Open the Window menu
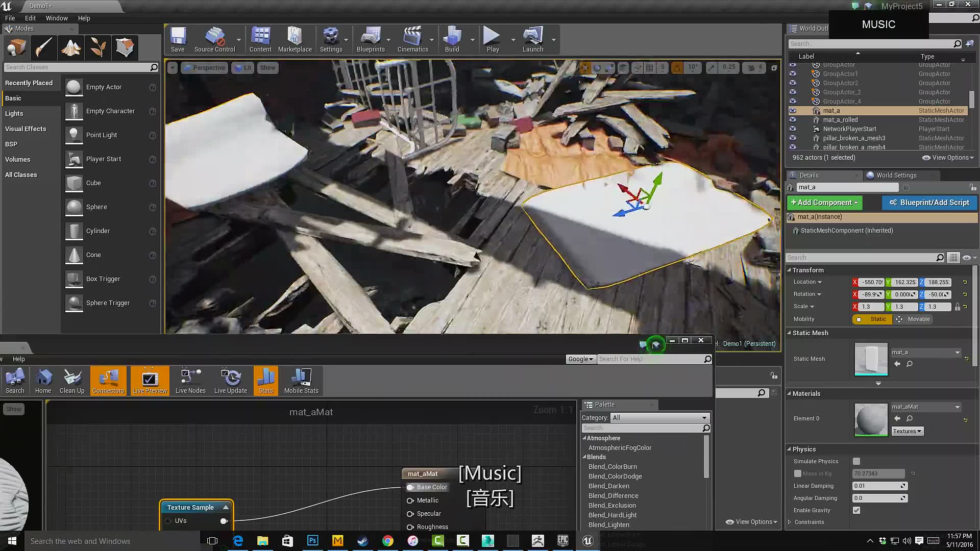 coord(57,18)
